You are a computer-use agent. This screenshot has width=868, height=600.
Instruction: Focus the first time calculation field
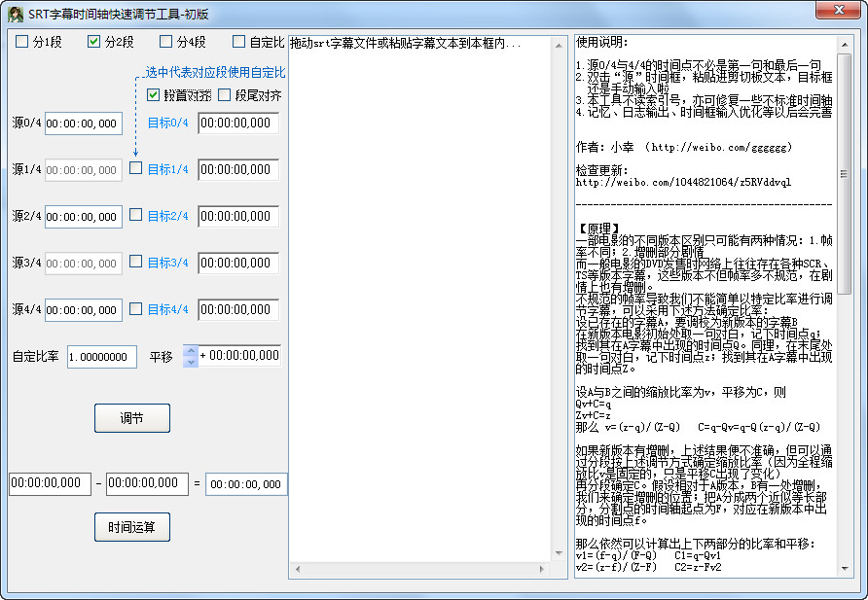click(x=50, y=484)
